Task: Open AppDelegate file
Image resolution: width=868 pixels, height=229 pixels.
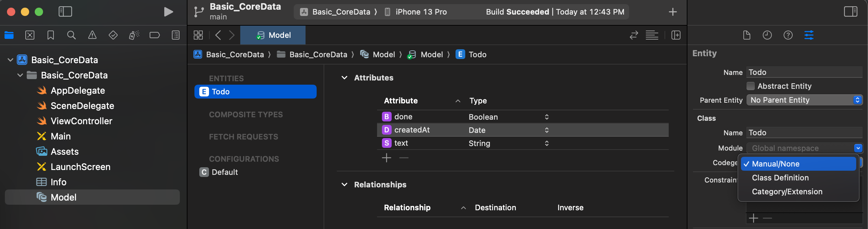Action: 78,91
